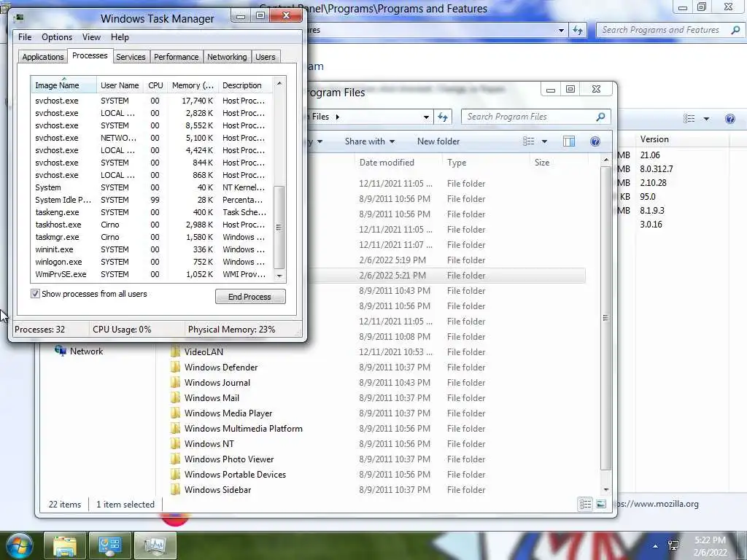The width and height of the screenshot is (747, 560).
Task: Refresh the Program Files address bar
Action: pyautogui.click(x=443, y=117)
